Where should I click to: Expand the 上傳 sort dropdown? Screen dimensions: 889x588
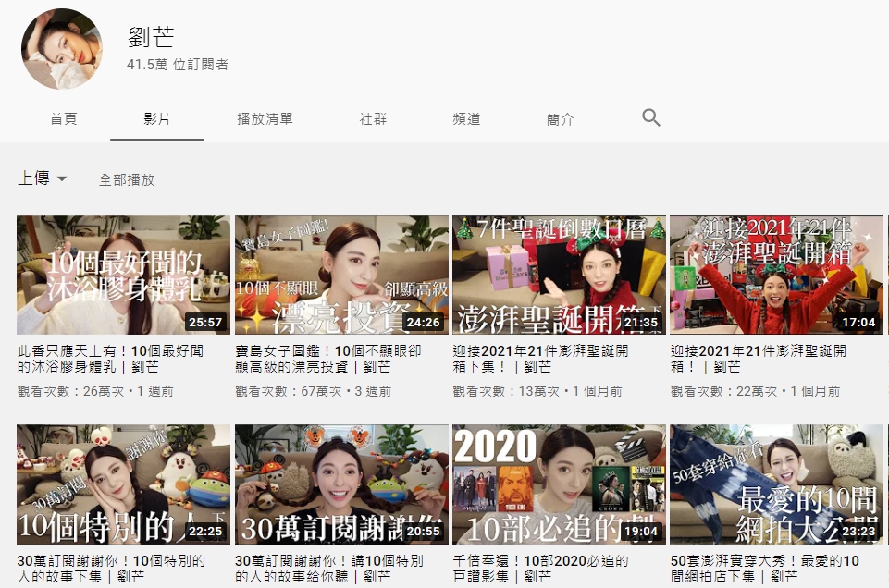coord(43,179)
